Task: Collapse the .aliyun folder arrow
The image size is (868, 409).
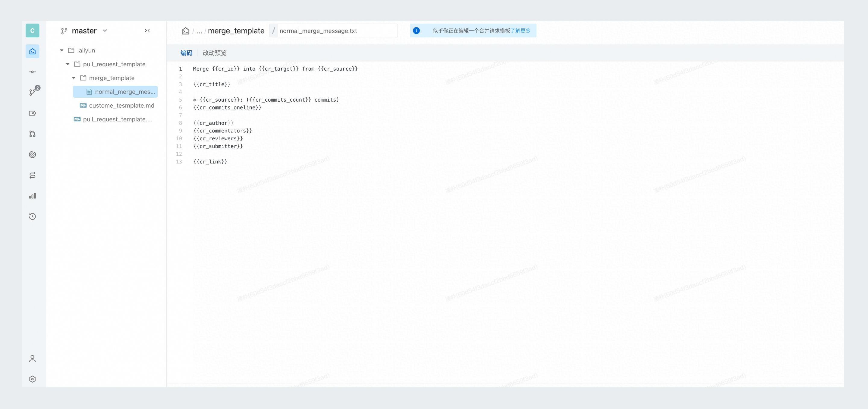Action: [x=62, y=50]
